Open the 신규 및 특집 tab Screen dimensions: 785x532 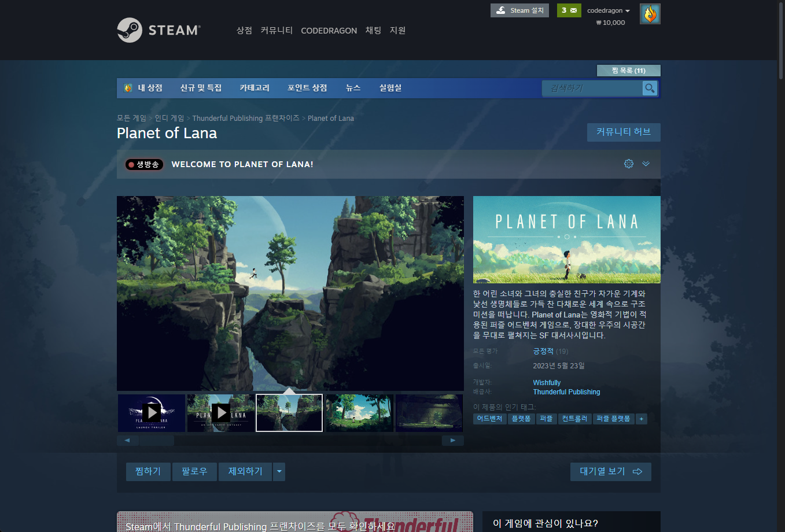(x=201, y=88)
